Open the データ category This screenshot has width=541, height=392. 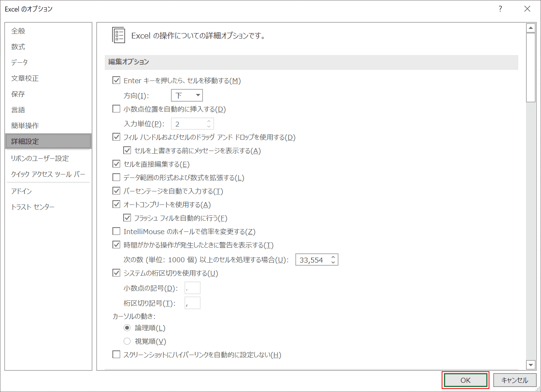[x=48, y=62]
